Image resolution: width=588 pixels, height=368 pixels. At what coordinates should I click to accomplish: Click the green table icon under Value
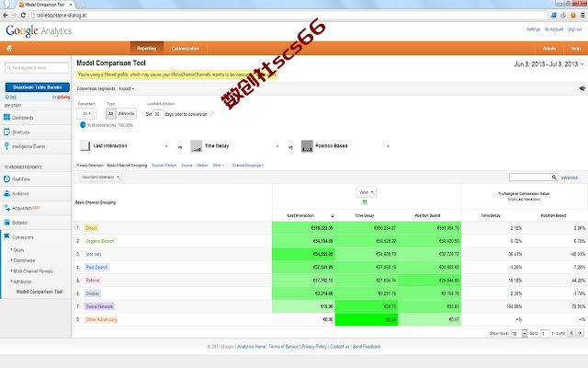click(365, 202)
